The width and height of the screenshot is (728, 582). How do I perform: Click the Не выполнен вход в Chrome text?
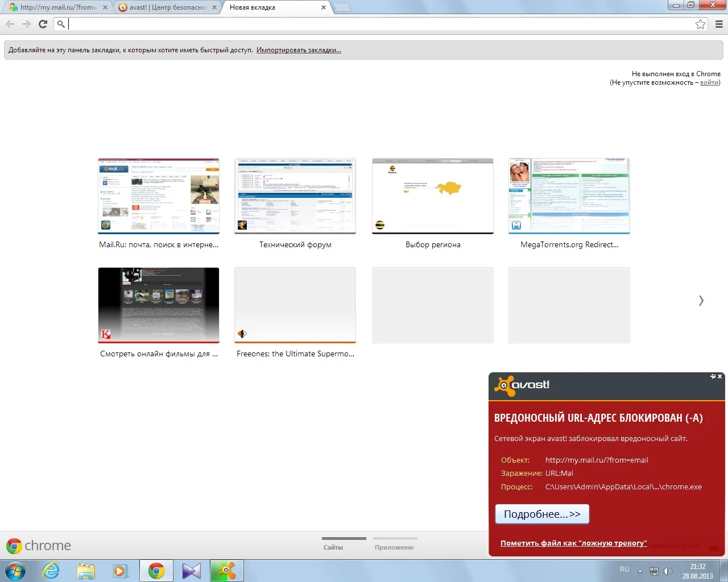(x=676, y=74)
